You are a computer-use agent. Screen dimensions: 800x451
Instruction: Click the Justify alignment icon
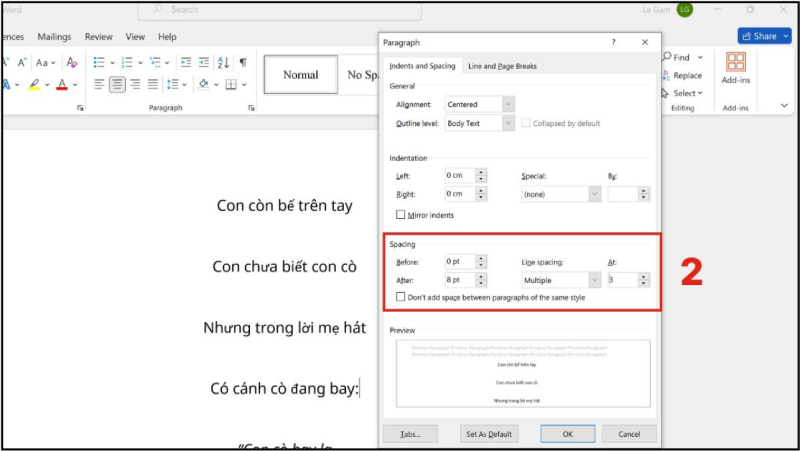(x=153, y=84)
